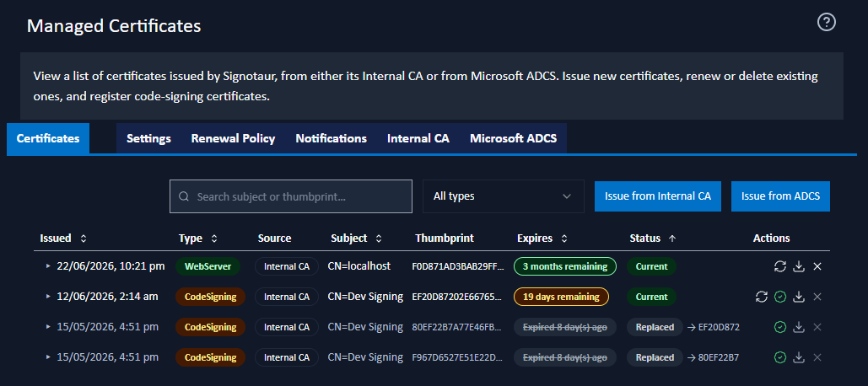This screenshot has width=868, height=386.
Task: Click thumbprint F967D6527E51E22D
Action: (x=458, y=358)
